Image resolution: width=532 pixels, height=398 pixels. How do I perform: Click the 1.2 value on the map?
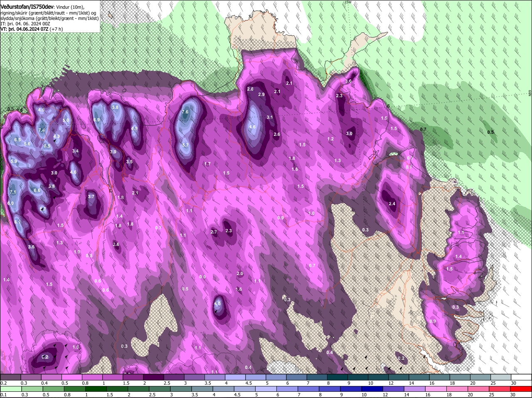(x=331, y=139)
